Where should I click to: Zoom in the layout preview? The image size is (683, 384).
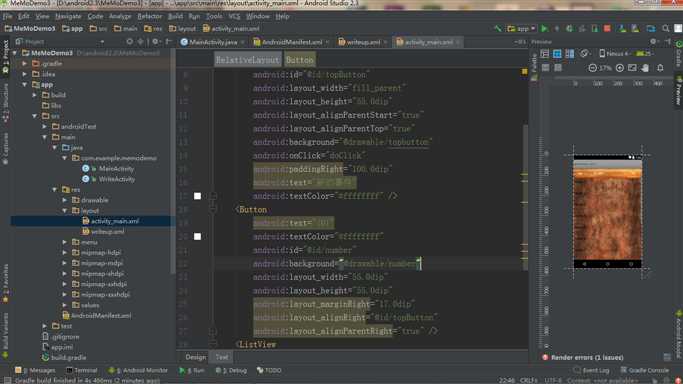pyautogui.click(x=619, y=68)
